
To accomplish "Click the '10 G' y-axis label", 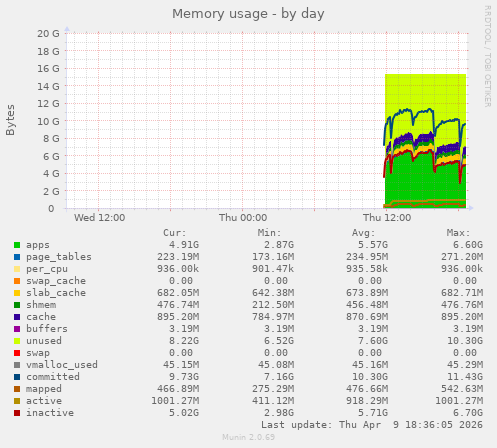I will [x=48, y=121].
